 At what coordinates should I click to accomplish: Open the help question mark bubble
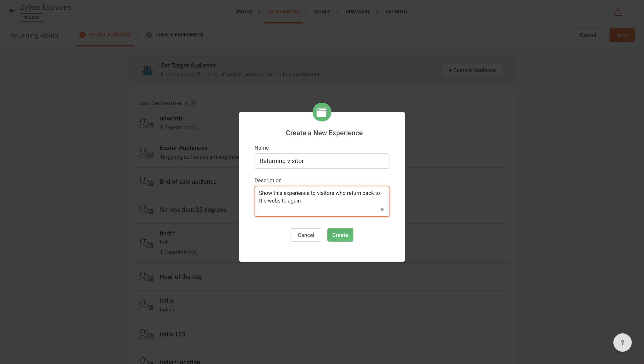point(622,343)
